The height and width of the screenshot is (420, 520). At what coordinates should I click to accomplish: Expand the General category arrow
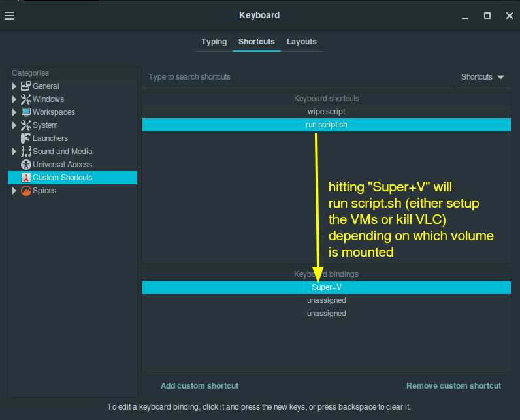14,86
